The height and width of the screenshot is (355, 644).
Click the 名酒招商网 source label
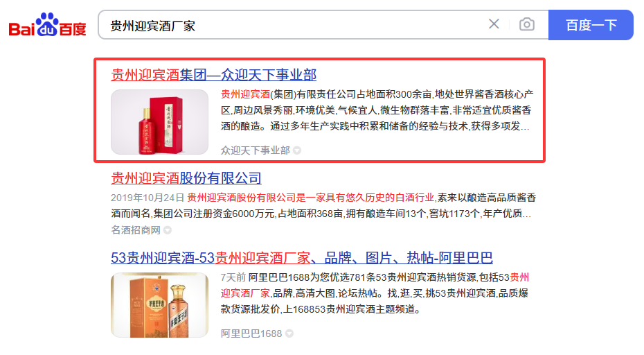coord(136,230)
